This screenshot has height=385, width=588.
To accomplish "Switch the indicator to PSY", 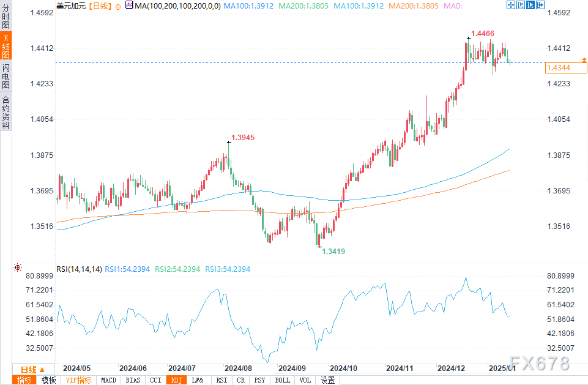I will click(x=259, y=380).
